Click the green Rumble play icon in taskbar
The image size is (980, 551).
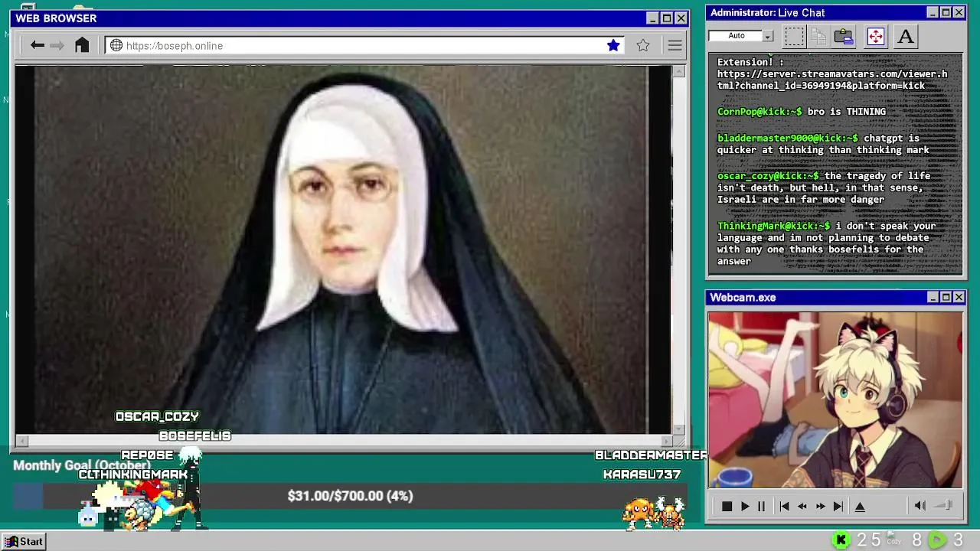(x=937, y=540)
